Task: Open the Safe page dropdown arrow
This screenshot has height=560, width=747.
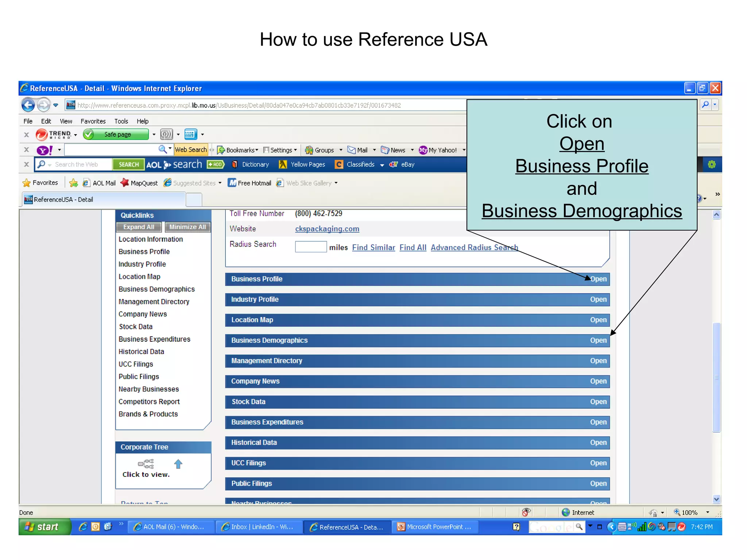Action: tap(154, 135)
